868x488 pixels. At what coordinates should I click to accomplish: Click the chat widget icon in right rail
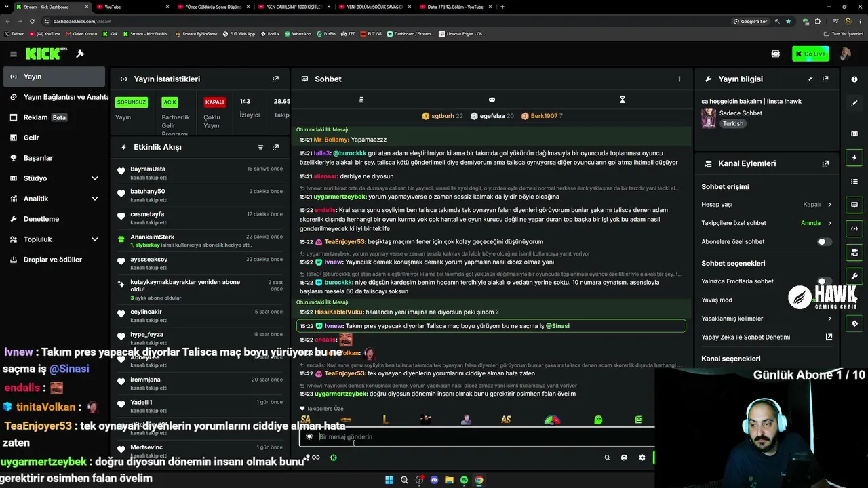pyautogui.click(x=854, y=205)
